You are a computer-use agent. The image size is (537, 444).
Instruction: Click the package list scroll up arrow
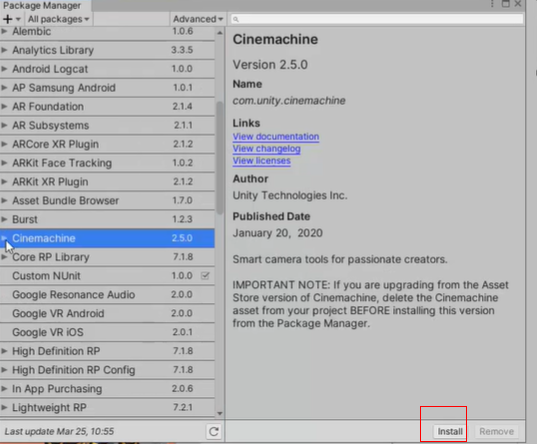220,33
